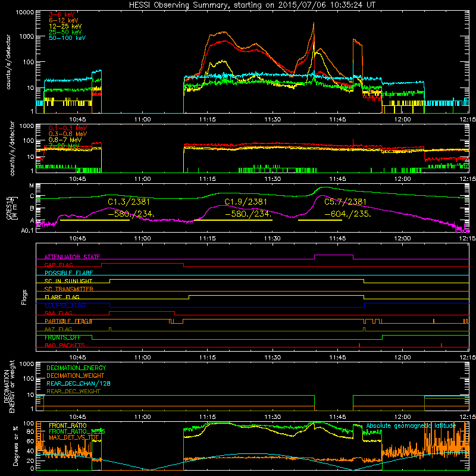Click the olive flag label above FRONTS_OFF

tap(58, 330)
